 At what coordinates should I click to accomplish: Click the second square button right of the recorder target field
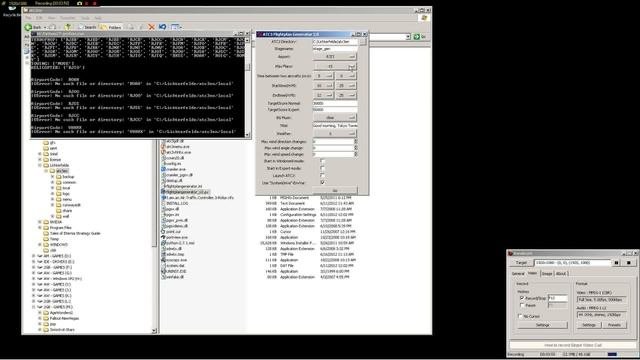[x=629, y=263]
